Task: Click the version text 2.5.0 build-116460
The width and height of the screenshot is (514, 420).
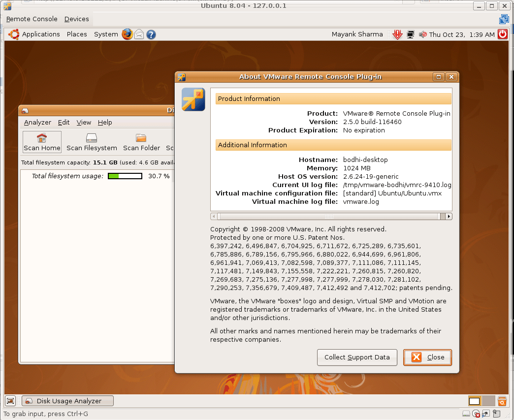Action: (372, 122)
